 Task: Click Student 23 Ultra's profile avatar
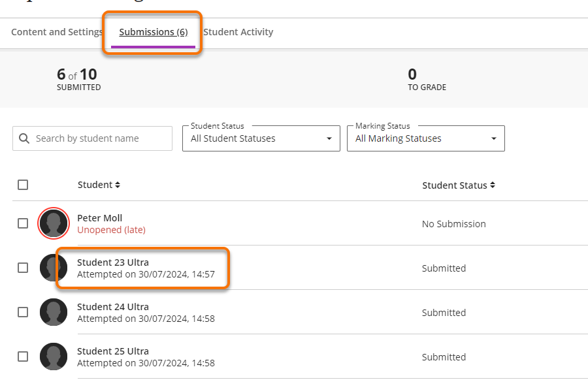coord(54,268)
